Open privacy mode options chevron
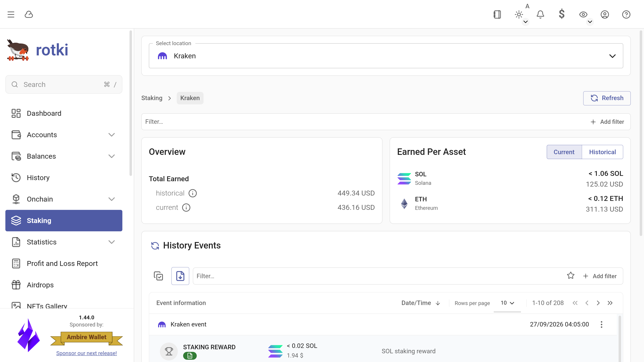This screenshot has width=644, height=362. tap(590, 22)
